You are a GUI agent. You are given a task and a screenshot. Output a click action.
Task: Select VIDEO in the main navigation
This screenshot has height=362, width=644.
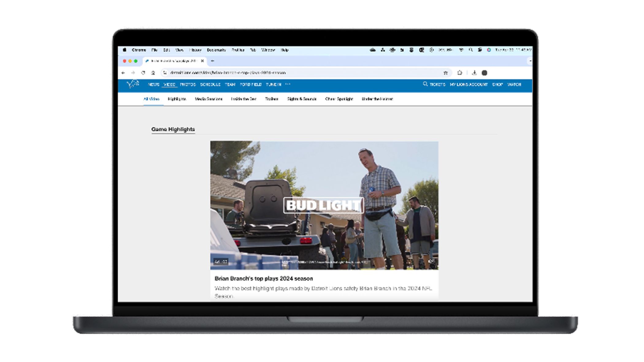pyautogui.click(x=169, y=85)
